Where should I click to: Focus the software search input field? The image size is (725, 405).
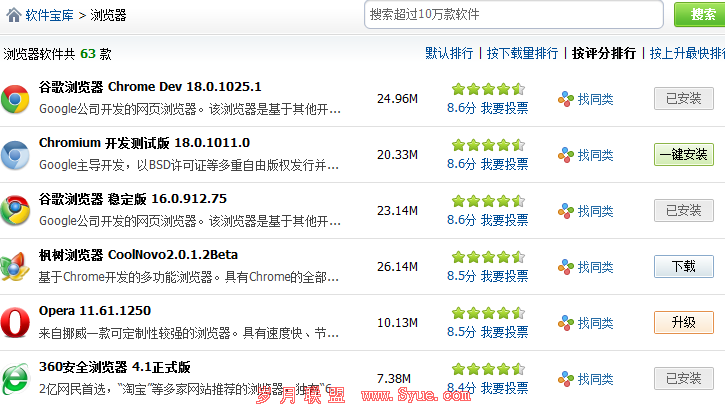click(x=513, y=15)
